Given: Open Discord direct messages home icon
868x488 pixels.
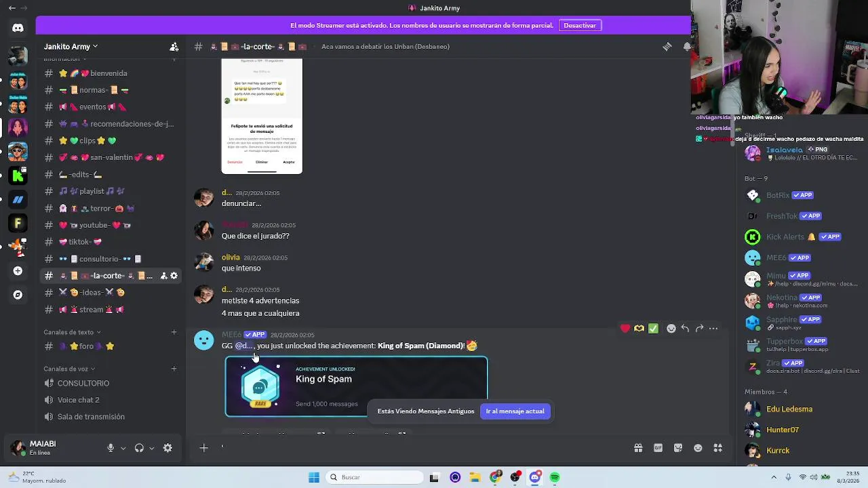Looking at the screenshot, I should tap(18, 28).
